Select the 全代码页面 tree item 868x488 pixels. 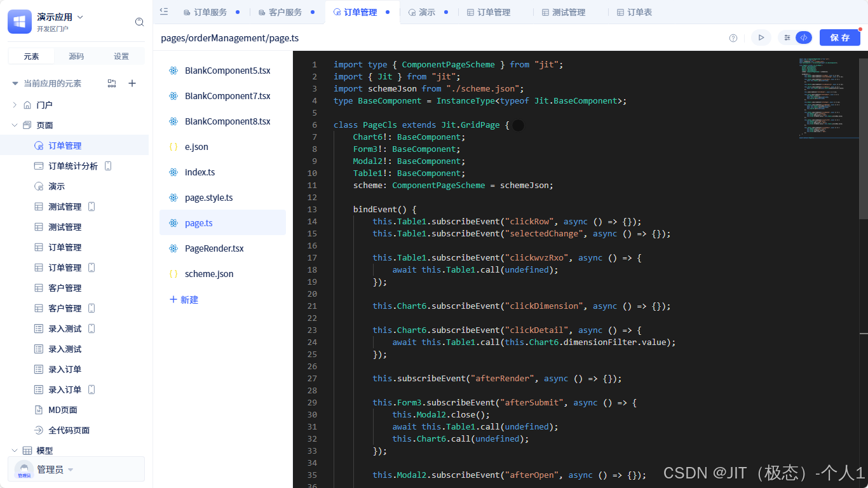point(74,430)
